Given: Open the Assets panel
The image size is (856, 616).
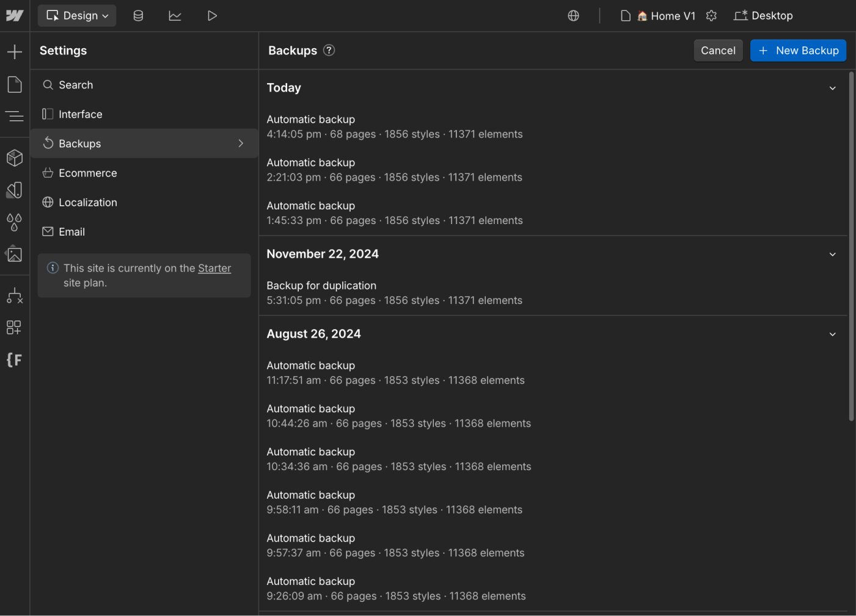Looking at the screenshot, I should [x=15, y=255].
